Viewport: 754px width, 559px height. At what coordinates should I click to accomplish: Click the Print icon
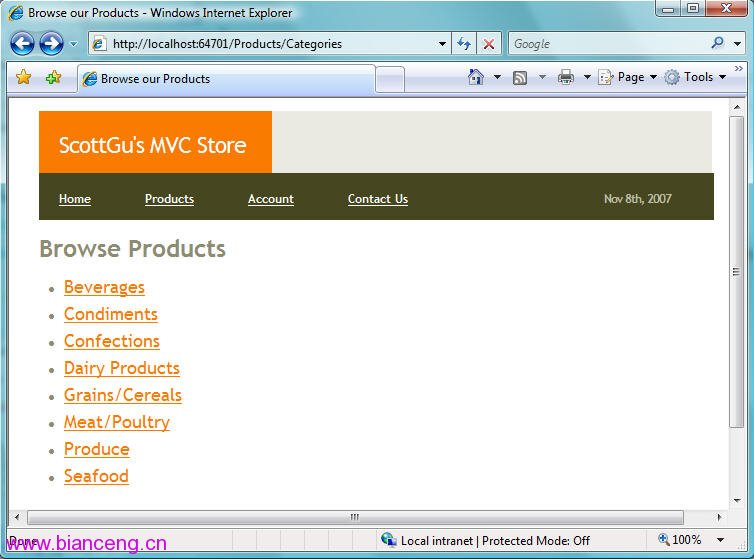(566, 77)
